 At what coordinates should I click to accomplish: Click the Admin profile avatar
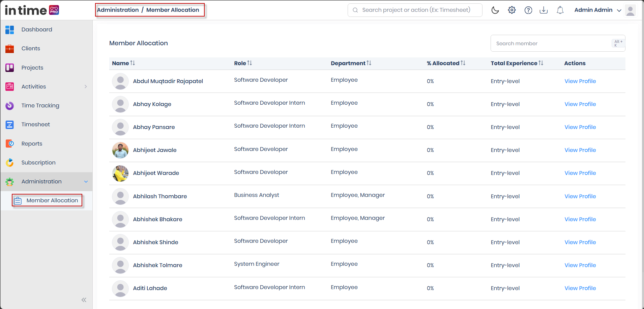(630, 10)
